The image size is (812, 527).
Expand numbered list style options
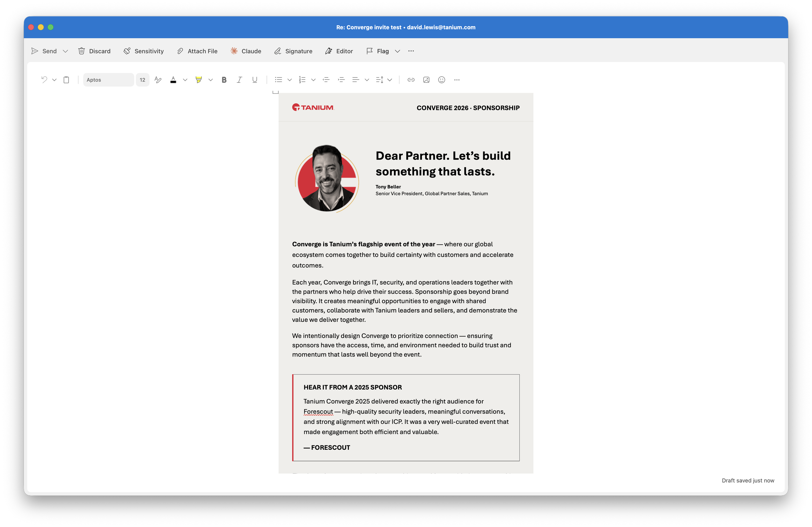tap(313, 80)
